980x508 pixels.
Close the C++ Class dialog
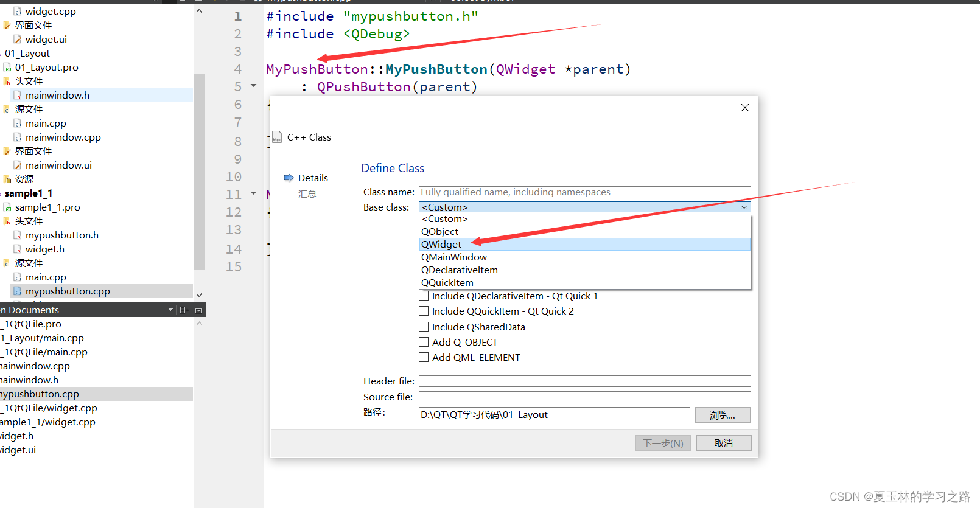pos(745,108)
